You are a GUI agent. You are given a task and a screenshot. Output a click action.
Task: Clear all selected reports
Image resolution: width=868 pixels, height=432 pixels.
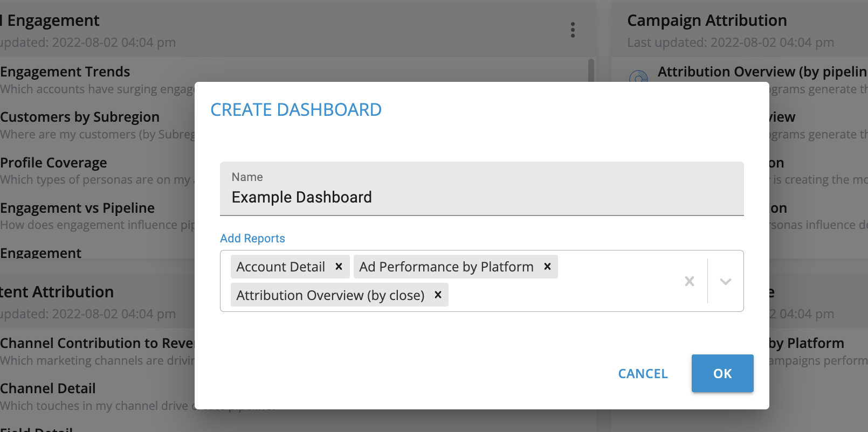[689, 281]
